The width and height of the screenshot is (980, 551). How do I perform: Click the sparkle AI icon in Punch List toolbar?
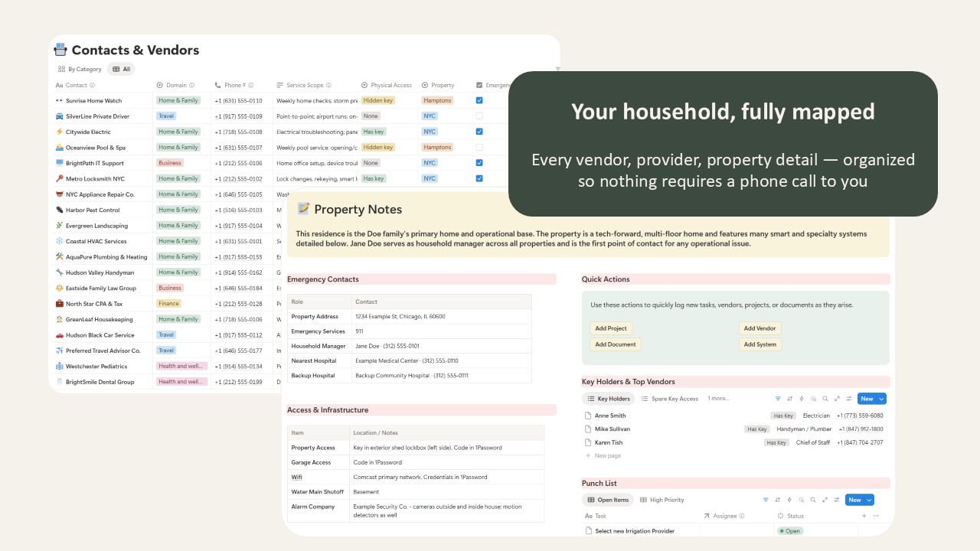[x=802, y=500]
